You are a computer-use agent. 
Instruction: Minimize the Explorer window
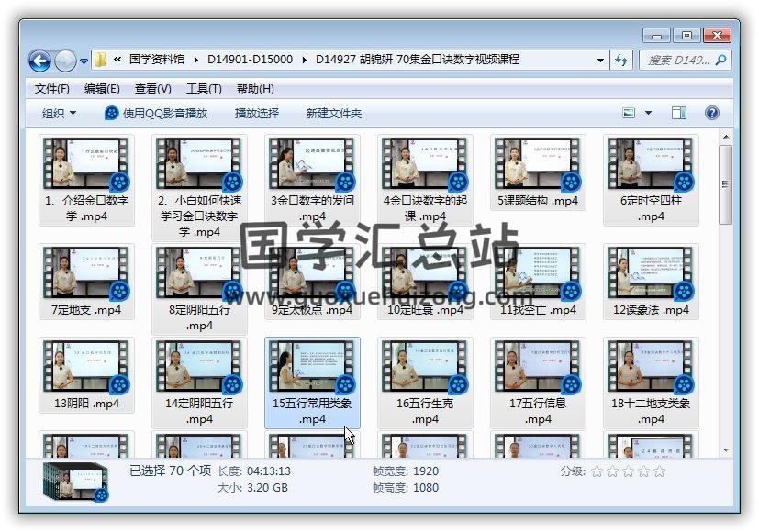(x=656, y=36)
